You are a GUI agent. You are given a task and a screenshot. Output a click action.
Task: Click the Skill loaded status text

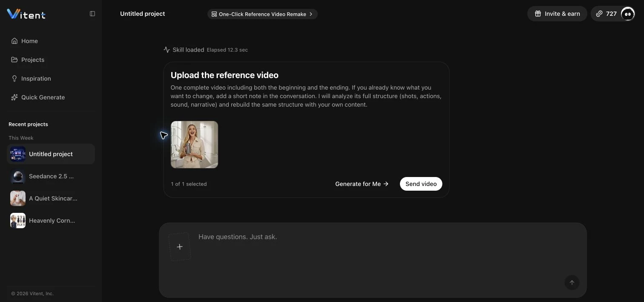coord(188,50)
